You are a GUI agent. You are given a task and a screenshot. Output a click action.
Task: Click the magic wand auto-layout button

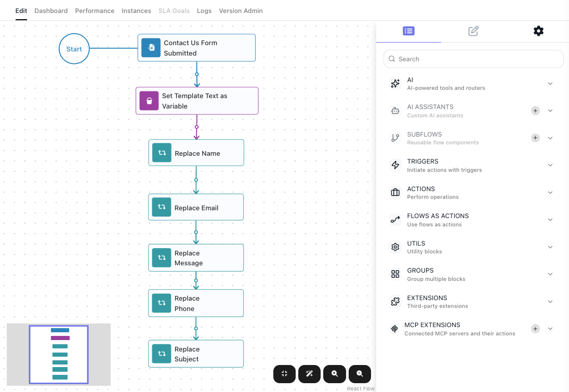[310, 374]
